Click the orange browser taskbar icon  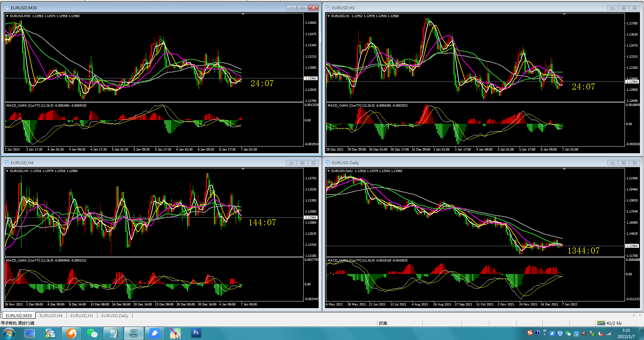71,333
